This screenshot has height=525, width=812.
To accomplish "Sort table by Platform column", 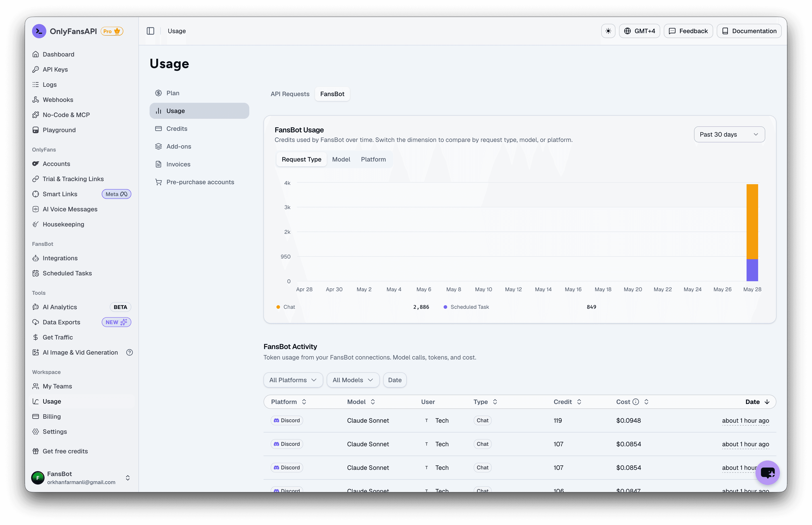I will (x=288, y=402).
